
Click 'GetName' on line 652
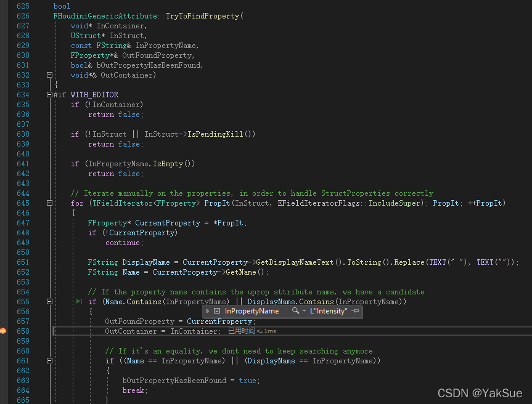pos(241,272)
